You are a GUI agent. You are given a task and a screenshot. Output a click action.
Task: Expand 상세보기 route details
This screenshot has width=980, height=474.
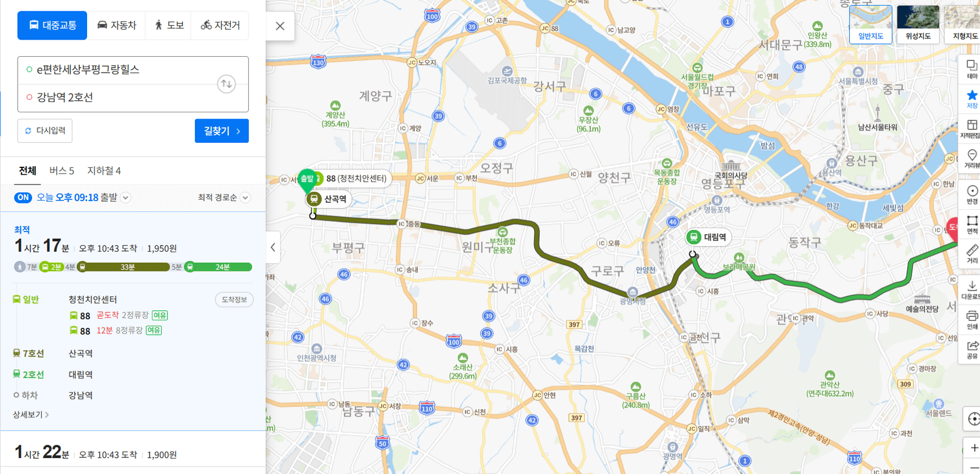point(31,414)
